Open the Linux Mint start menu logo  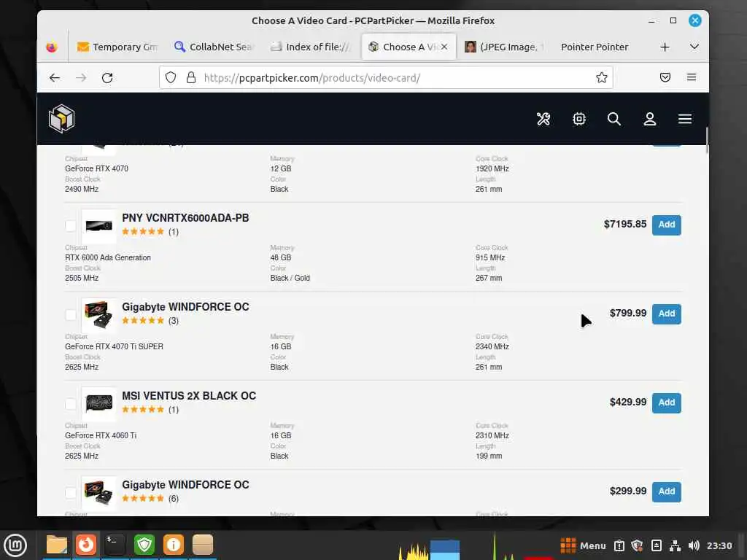tap(15, 545)
